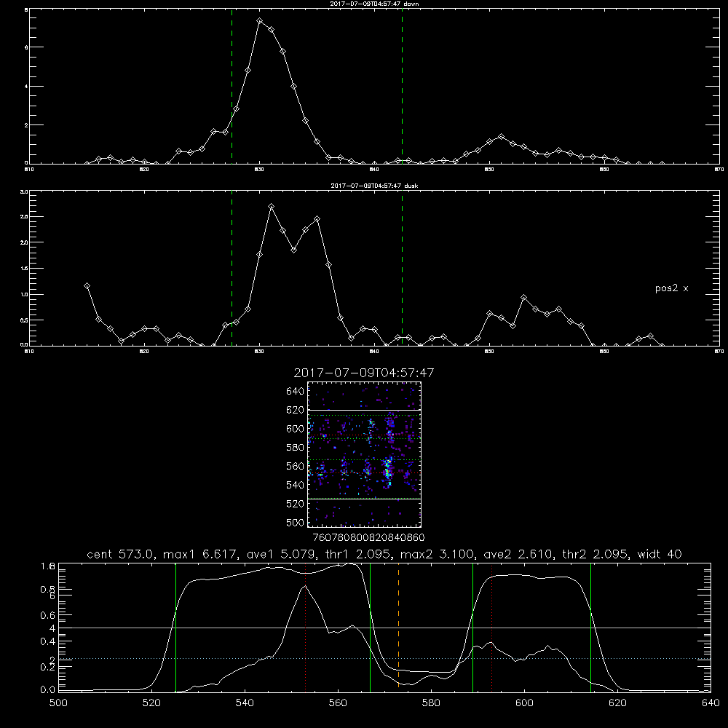Click the solid green line near 567
The height and width of the screenshot is (728, 728).
(x=370, y=628)
